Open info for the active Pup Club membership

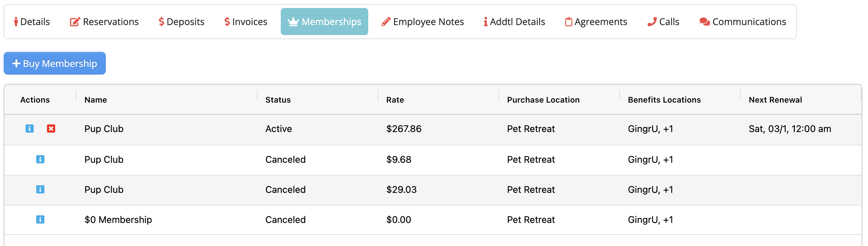[x=30, y=129]
